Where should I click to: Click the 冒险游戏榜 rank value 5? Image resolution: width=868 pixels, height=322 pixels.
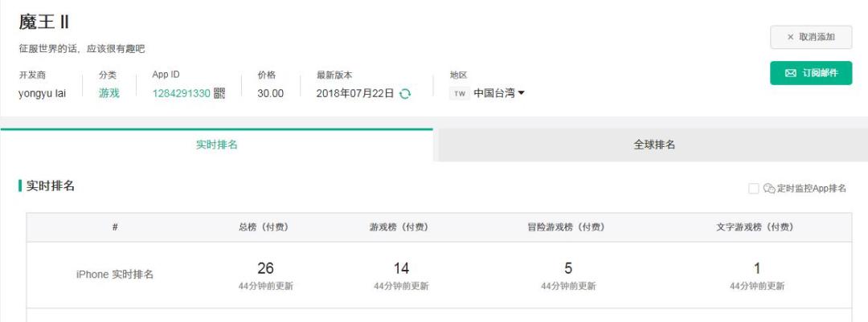[568, 268]
